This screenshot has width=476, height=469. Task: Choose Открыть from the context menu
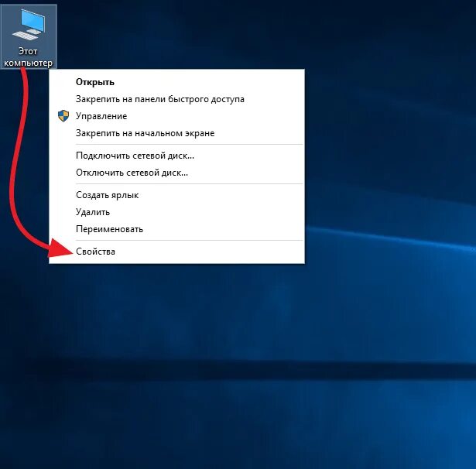[176, 82]
